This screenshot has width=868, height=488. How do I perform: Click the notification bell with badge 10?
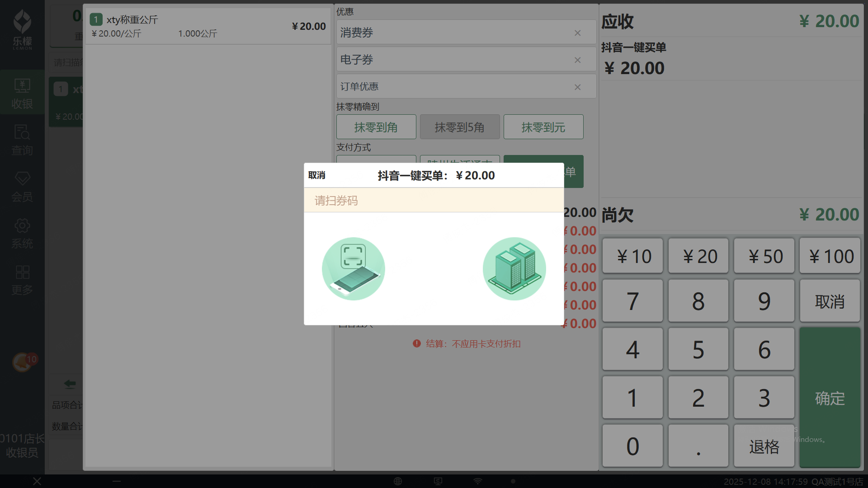tap(23, 362)
